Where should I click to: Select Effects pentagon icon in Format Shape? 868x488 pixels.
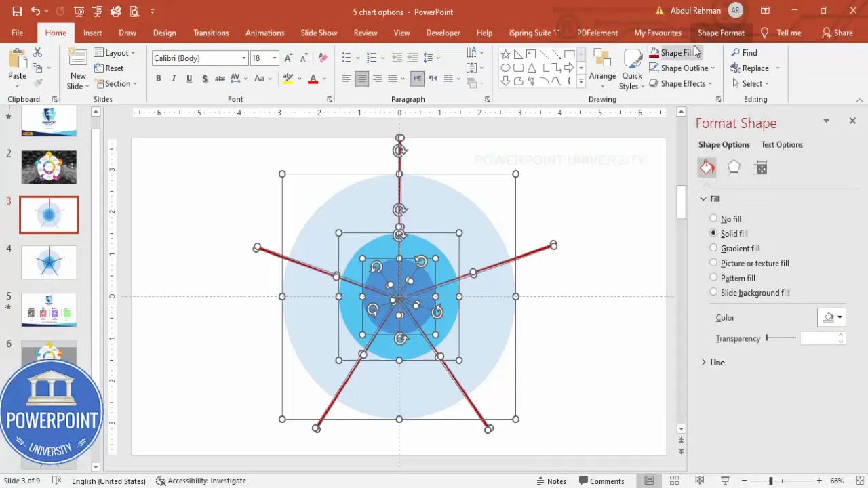click(x=734, y=168)
